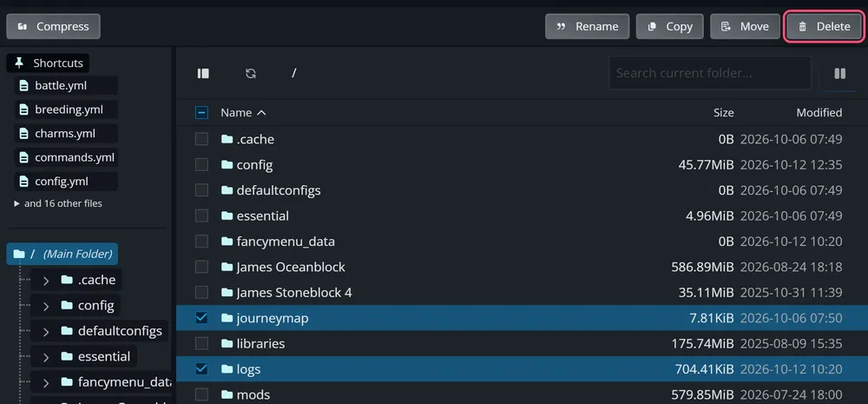Click the James Stoneblock 4 folder icon

(x=227, y=292)
